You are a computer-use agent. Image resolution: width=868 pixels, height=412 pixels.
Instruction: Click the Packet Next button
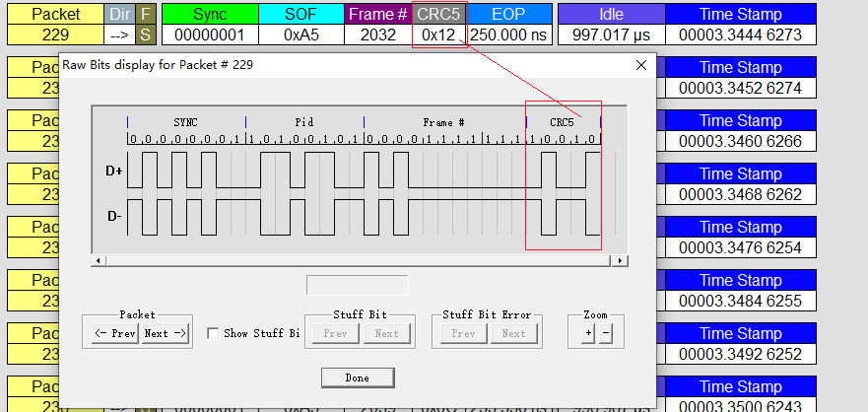click(165, 333)
